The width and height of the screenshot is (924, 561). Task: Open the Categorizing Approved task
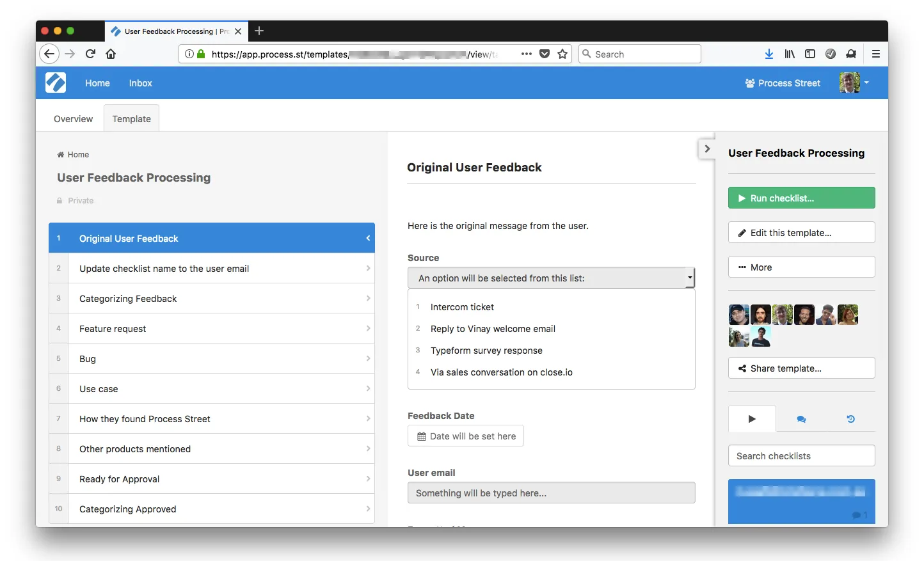point(212,509)
